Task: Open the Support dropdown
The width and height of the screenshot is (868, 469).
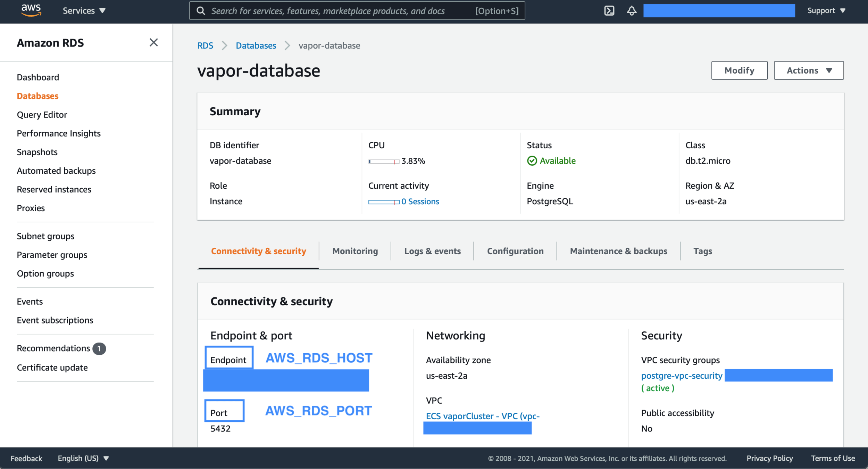Action: tap(826, 10)
